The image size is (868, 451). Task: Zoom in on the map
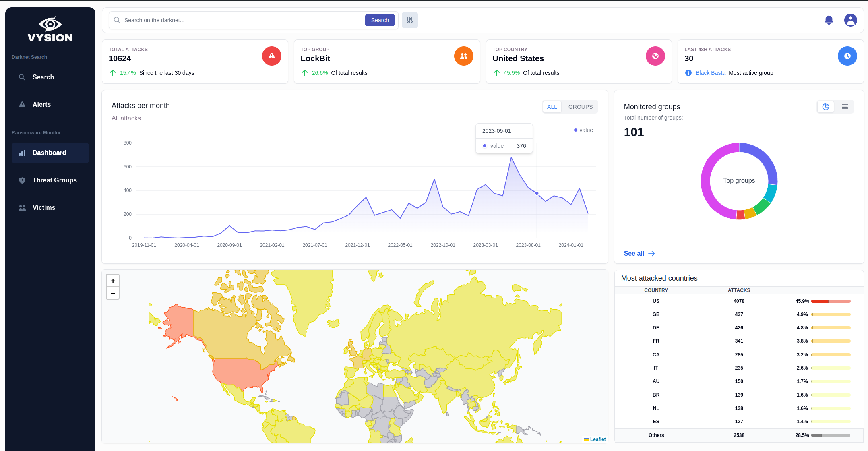click(113, 281)
